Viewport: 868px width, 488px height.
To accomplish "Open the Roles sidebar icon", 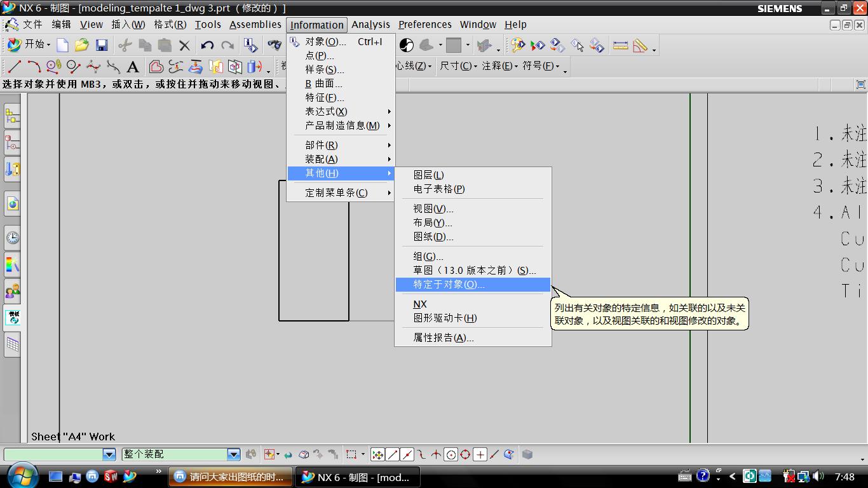I will pyautogui.click(x=12, y=291).
